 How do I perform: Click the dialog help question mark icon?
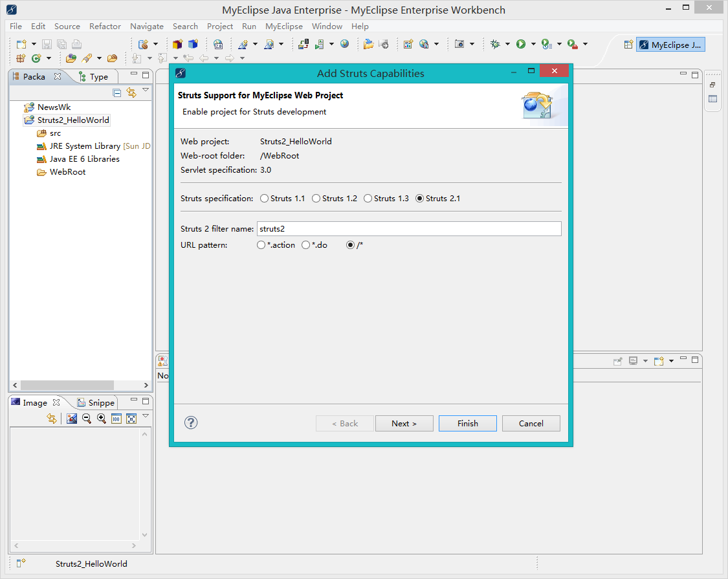click(x=191, y=422)
